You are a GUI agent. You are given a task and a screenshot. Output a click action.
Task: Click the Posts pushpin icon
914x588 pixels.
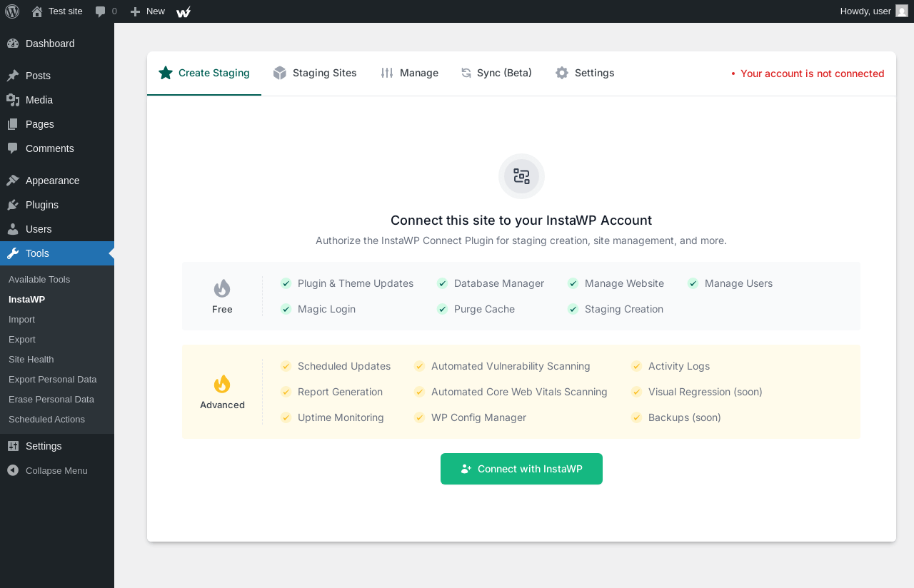[x=13, y=76]
